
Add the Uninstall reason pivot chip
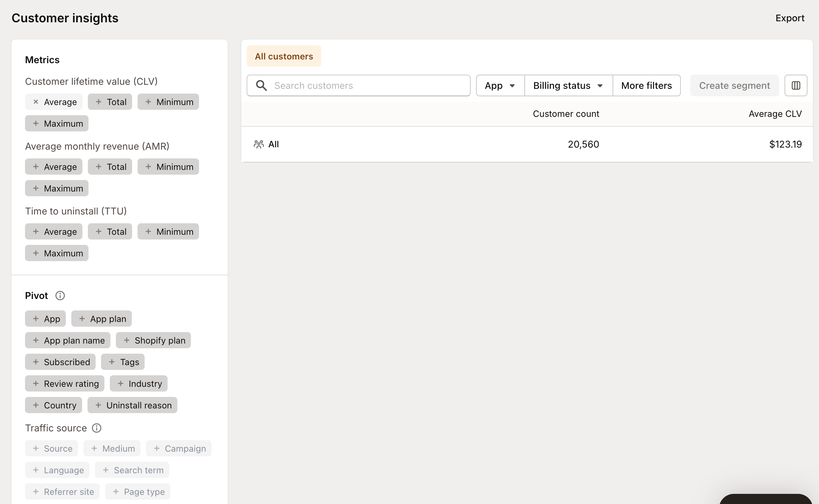click(132, 405)
